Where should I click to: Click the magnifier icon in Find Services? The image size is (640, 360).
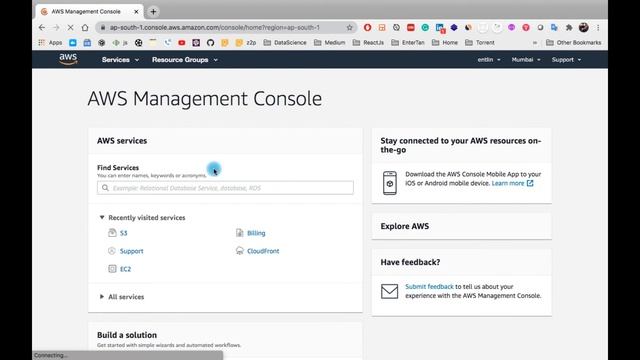[x=105, y=188]
